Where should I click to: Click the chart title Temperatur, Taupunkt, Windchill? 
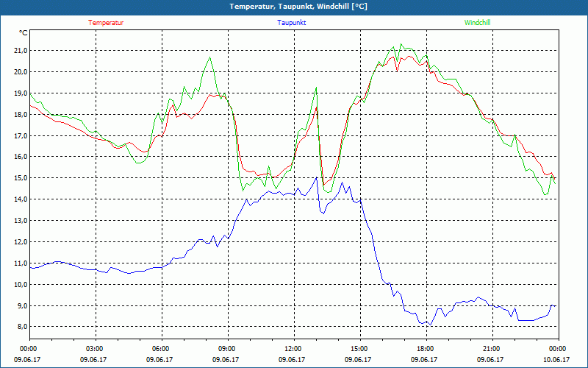point(298,7)
